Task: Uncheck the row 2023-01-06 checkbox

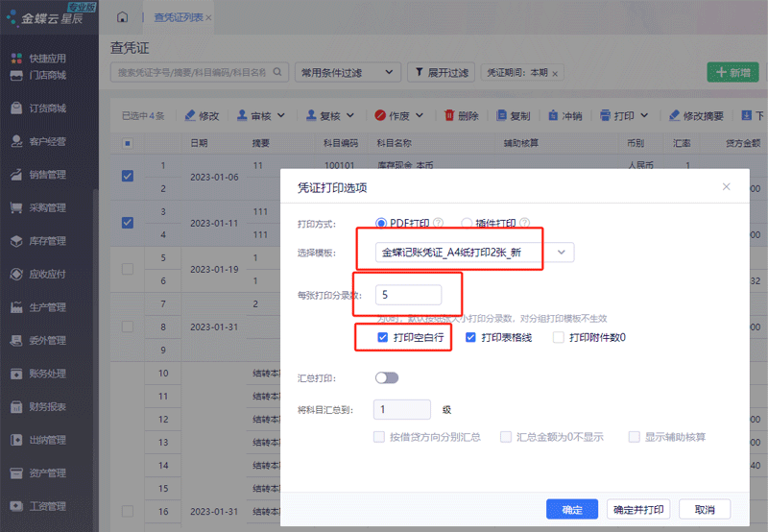Action: pos(128,176)
